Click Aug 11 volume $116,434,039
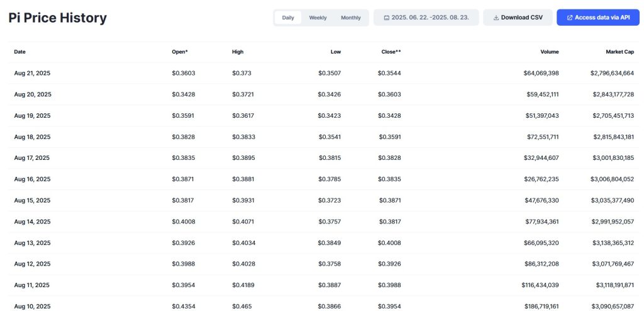 click(540, 285)
